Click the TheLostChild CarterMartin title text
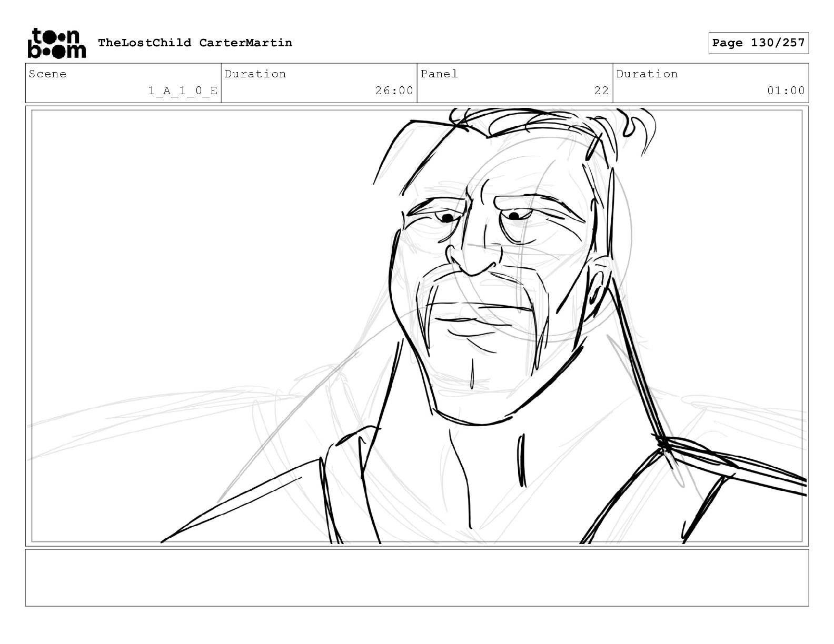 point(195,43)
